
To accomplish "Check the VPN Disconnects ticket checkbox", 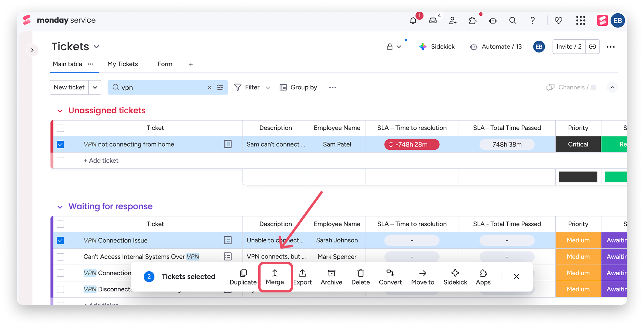I will coord(61,289).
